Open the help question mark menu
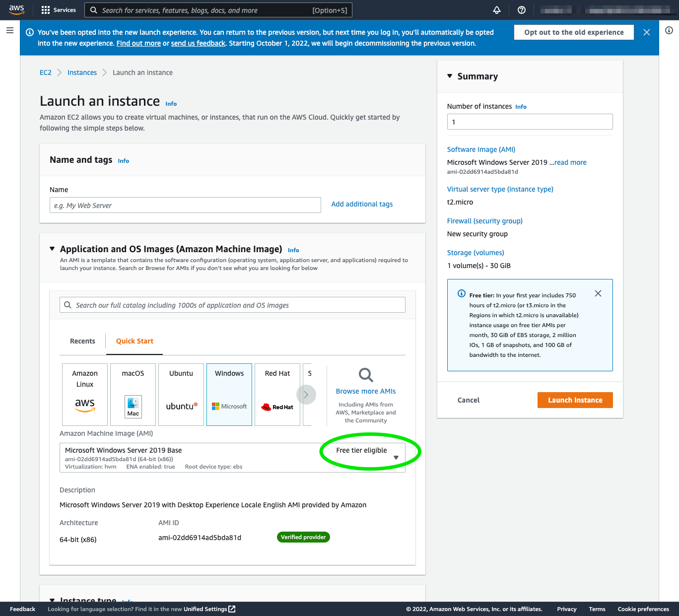This screenshot has width=679, height=616. coord(520,9)
